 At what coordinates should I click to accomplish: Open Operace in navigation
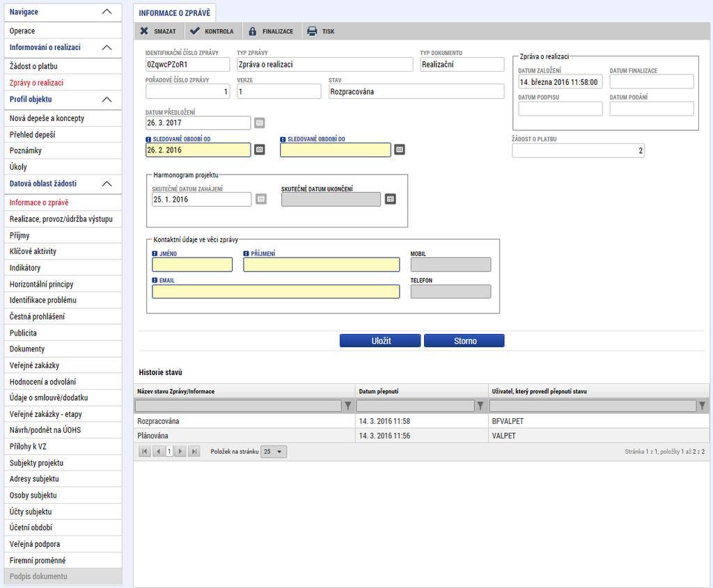63,31
